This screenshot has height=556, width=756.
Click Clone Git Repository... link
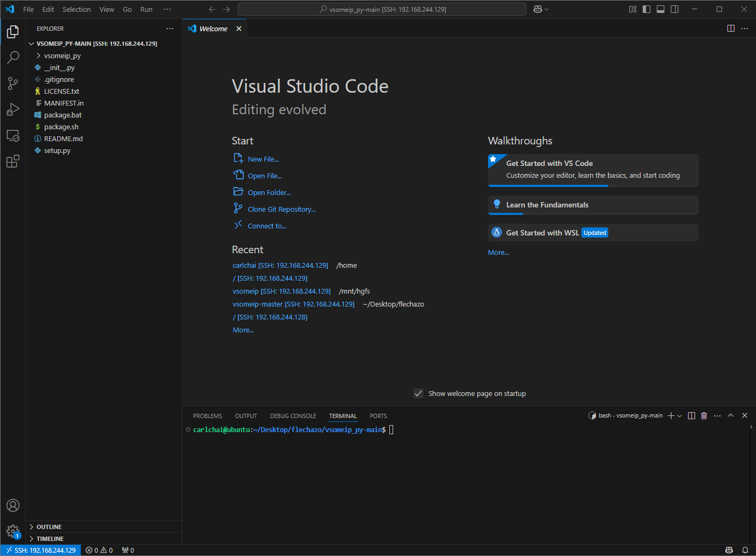click(x=275, y=209)
